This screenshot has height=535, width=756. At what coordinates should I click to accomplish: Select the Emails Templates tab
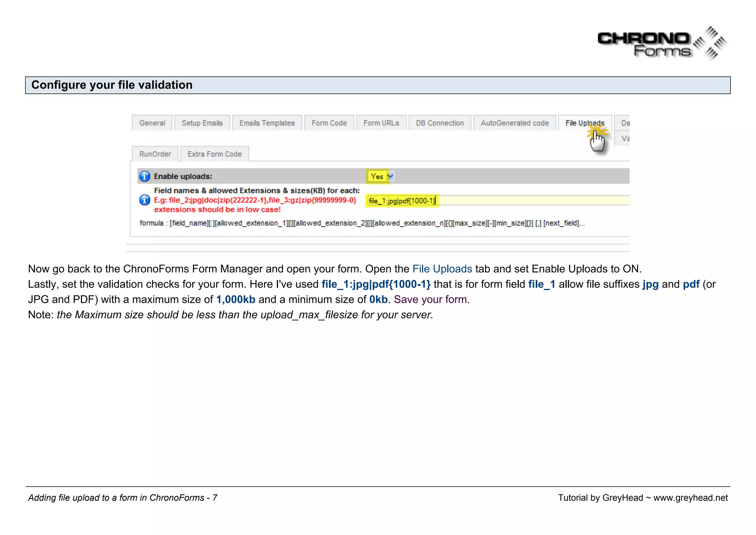(267, 123)
